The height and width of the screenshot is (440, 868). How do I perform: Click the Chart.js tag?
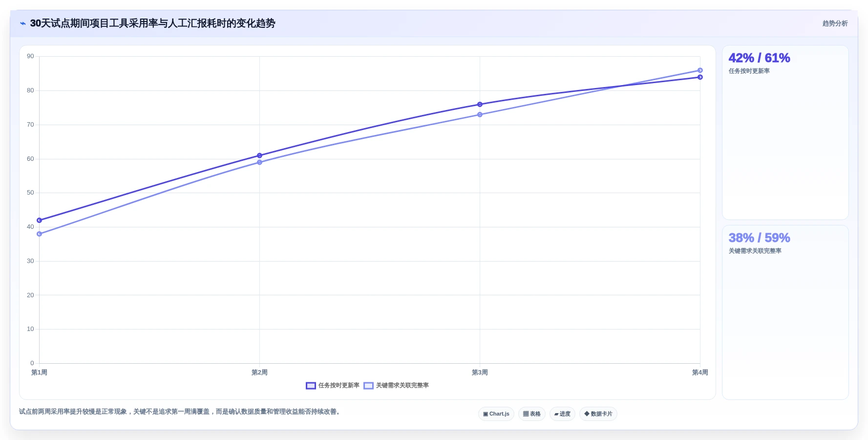click(x=496, y=414)
